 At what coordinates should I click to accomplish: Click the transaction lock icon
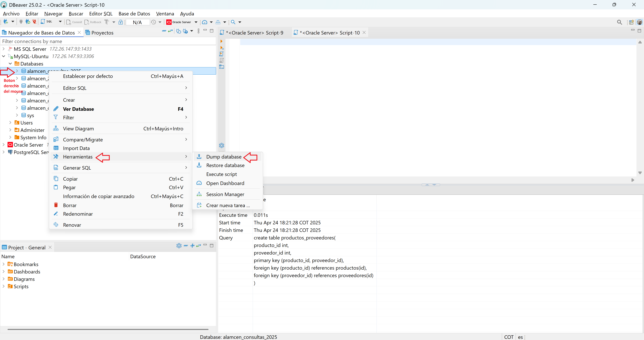pyautogui.click(x=120, y=22)
